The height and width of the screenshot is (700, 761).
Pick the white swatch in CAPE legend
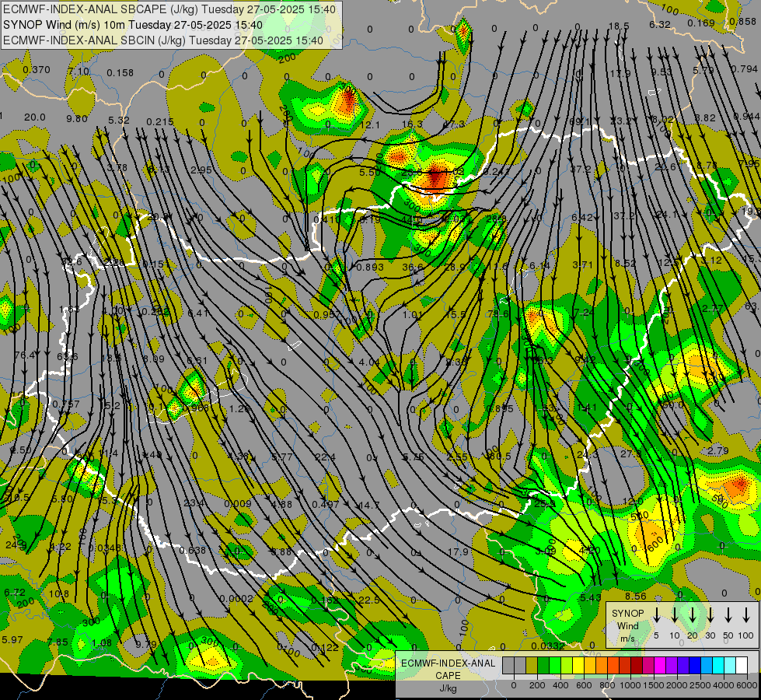click(742, 666)
